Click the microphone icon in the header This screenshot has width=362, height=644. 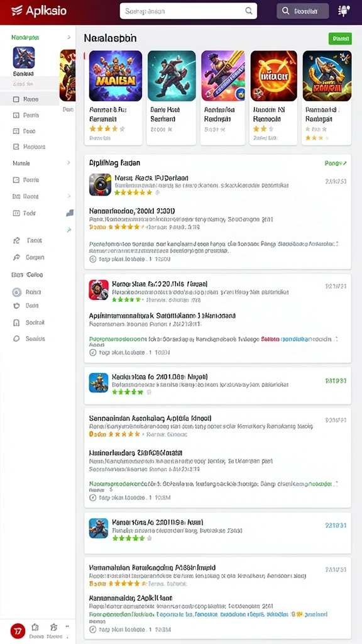343,11
